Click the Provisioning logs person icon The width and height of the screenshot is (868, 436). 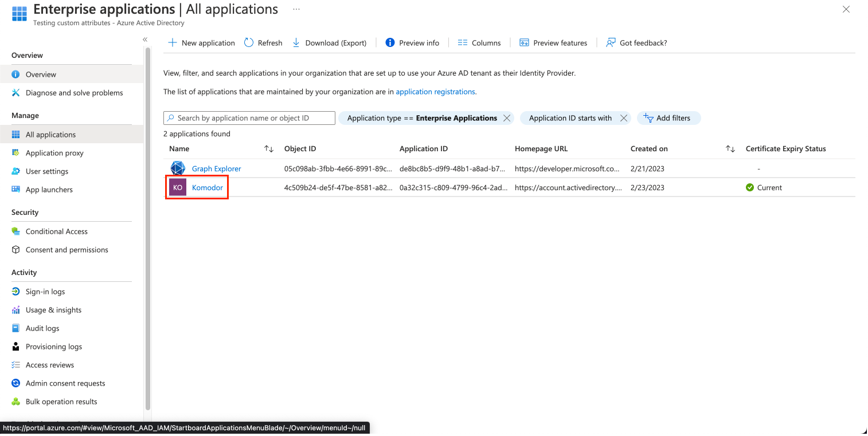16,347
